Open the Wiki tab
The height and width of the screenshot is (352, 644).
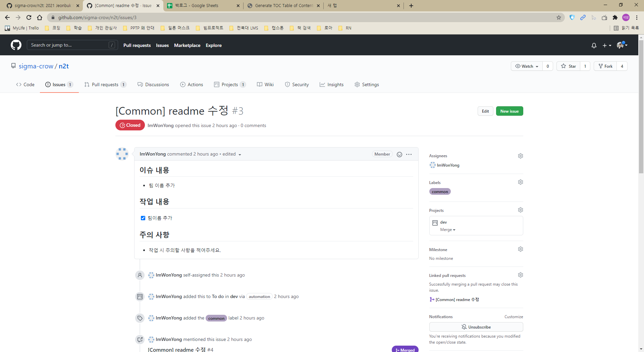(x=265, y=84)
